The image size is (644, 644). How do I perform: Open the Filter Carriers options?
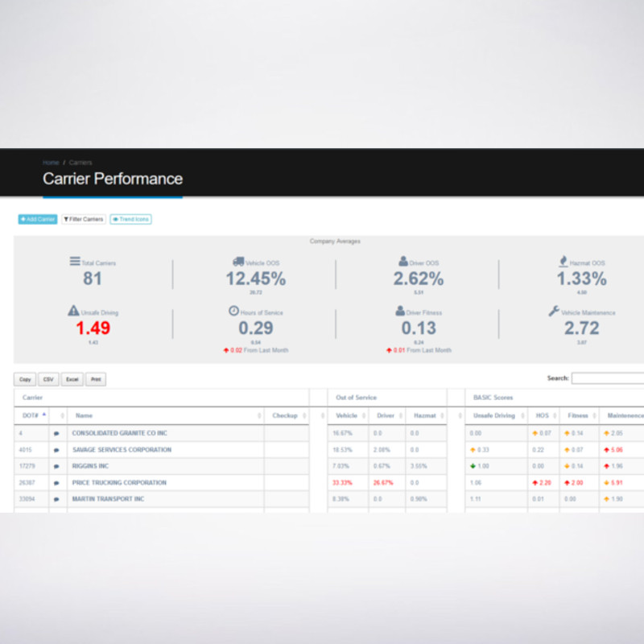(x=84, y=219)
